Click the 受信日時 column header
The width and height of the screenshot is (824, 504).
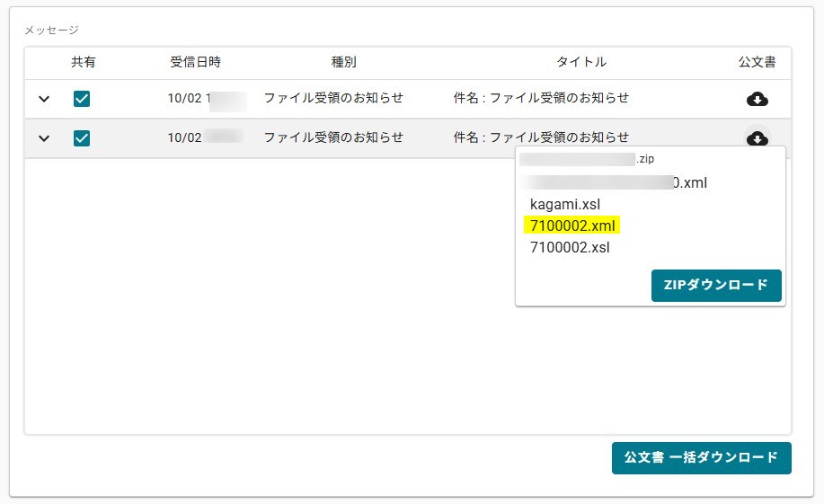click(x=196, y=62)
